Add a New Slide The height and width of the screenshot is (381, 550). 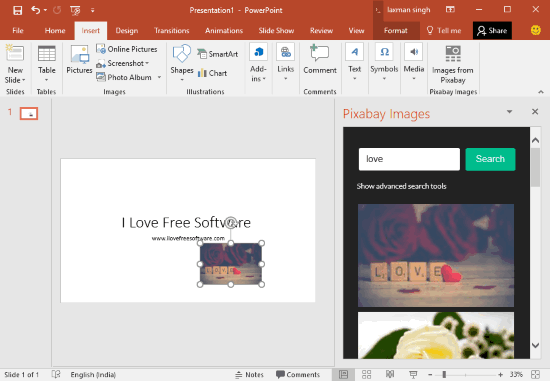15,64
